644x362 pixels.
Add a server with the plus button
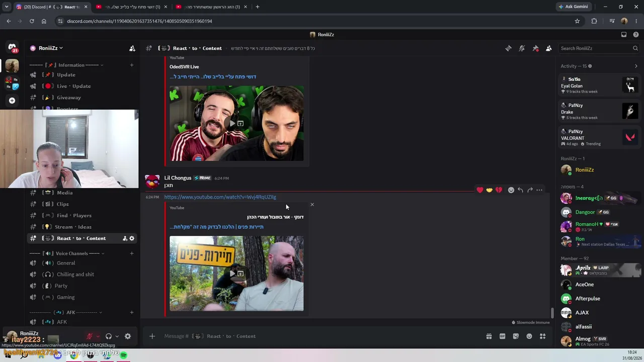coord(12,101)
